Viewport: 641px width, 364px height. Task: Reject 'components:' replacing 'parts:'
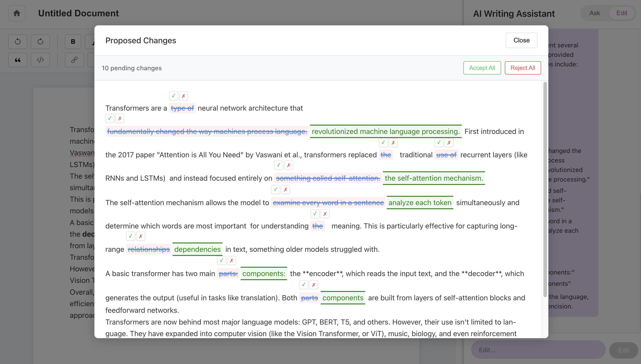pyautogui.click(x=232, y=260)
